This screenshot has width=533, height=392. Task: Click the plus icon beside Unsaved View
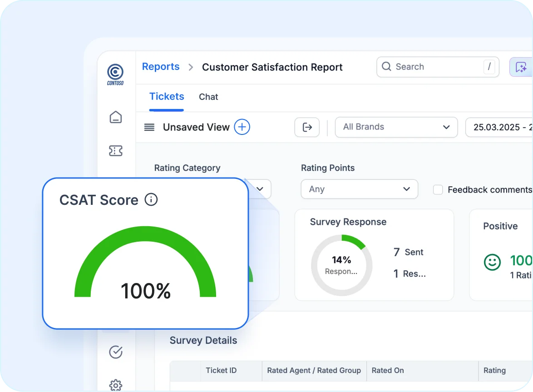coord(242,127)
